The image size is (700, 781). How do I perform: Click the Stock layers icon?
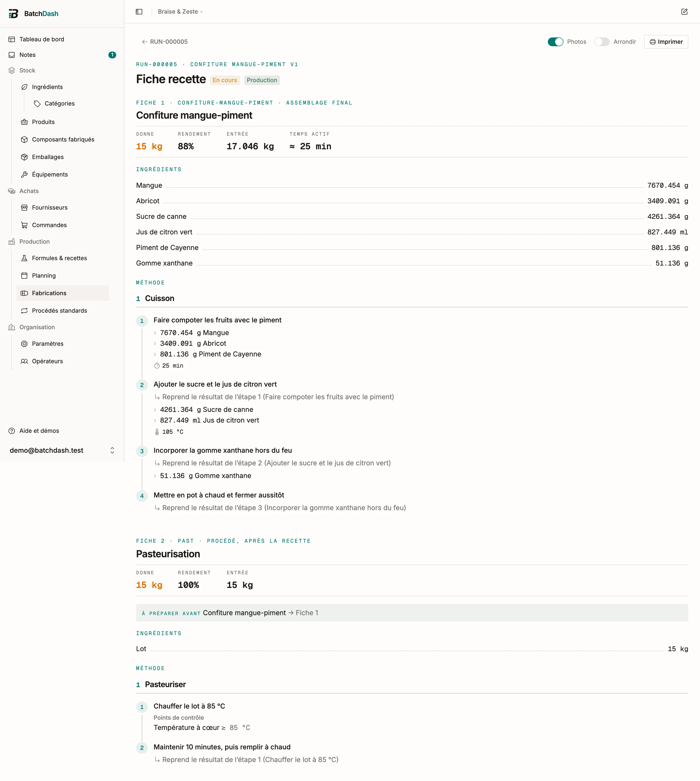12,71
